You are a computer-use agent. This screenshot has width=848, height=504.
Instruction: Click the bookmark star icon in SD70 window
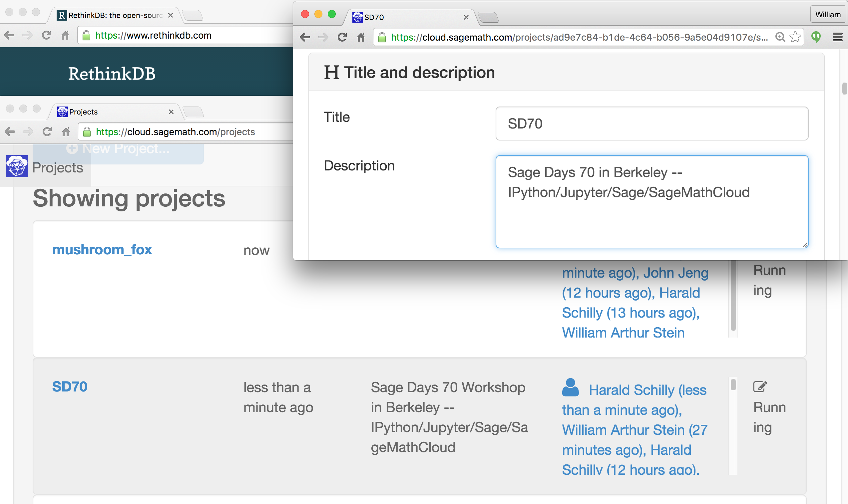(x=795, y=37)
